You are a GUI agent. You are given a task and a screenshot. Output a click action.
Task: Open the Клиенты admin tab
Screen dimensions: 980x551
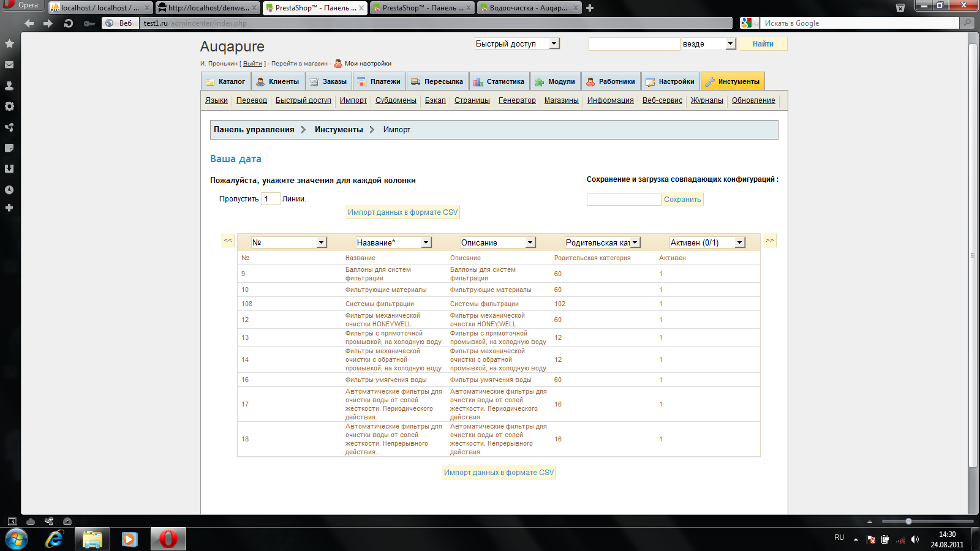(277, 81)
